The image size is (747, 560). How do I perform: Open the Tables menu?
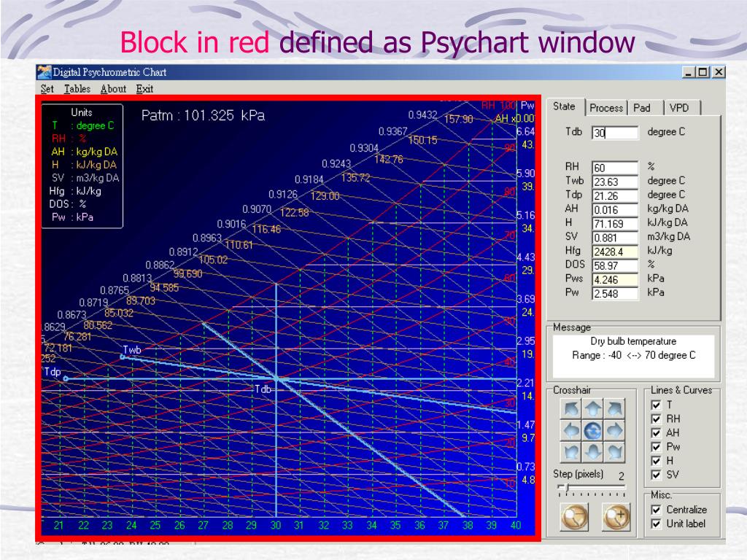tap(77, 88)
